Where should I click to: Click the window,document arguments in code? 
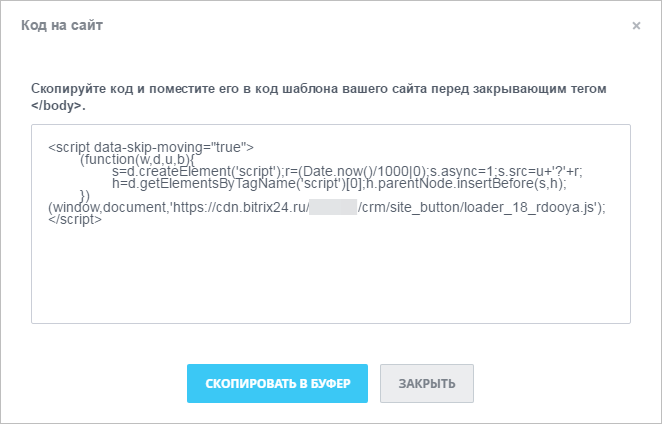click(109, 208)
